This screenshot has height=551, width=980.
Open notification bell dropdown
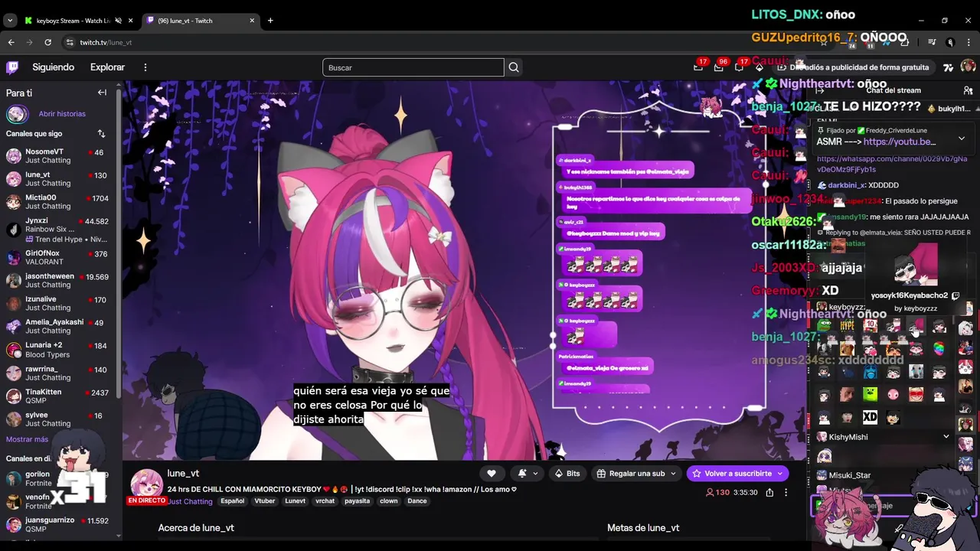[x=528, y=474]
